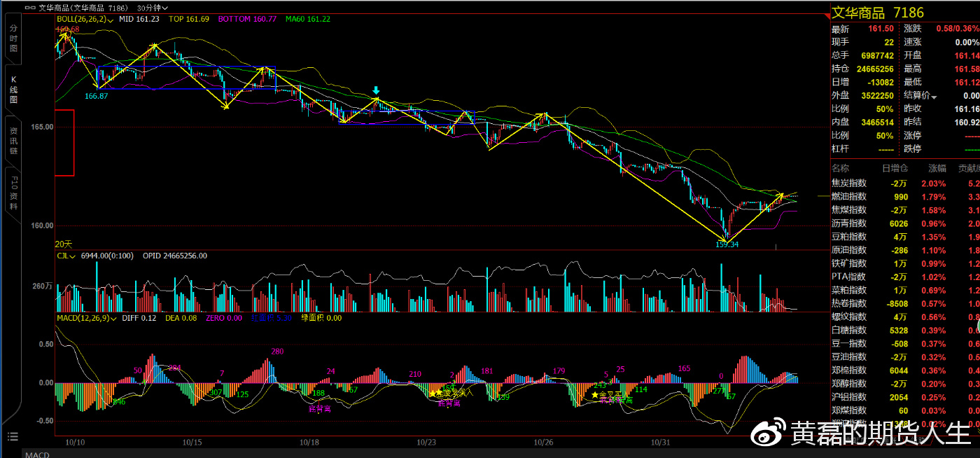
Task: Click the 文华商品 7186 panel title
Action: click(x=878, y=12)
